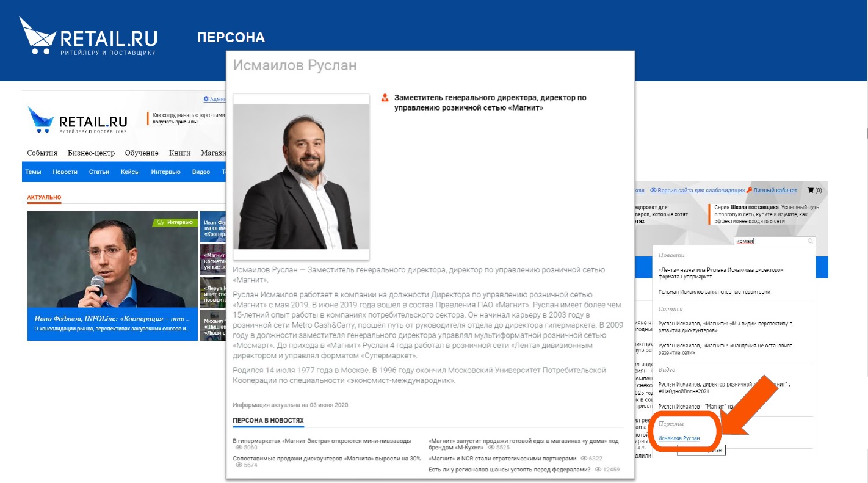Image resolution: width=868 pixels, height=483 pixels.
Task: Open the События menu item
Action: pyautogui.click(x=42, y=153)
